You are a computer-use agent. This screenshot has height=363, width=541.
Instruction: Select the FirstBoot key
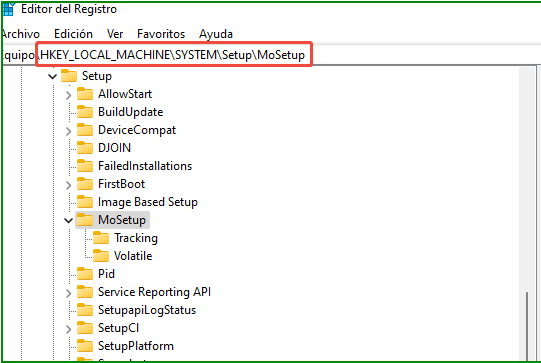[x=121, y=184]
